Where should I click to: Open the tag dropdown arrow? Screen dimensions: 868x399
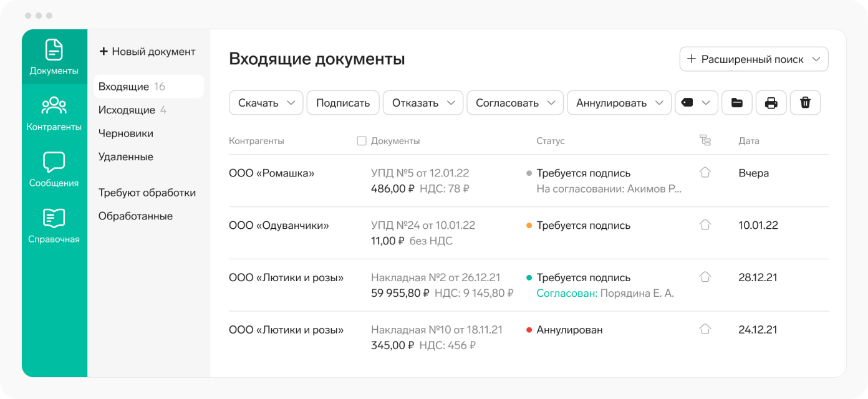click(706, 103)
